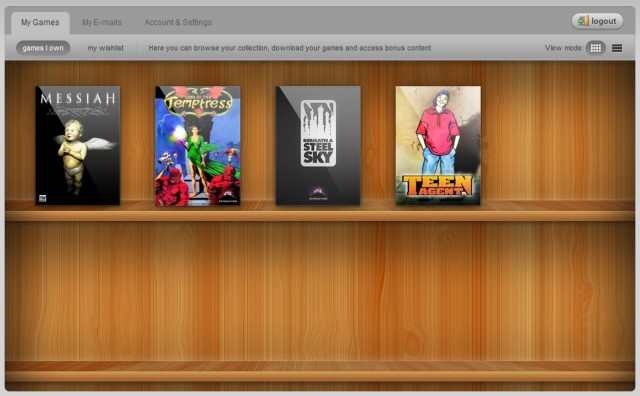Click the logout button
Image resolution: width=640 pixels, height=396 pixels.
[597, 21]
